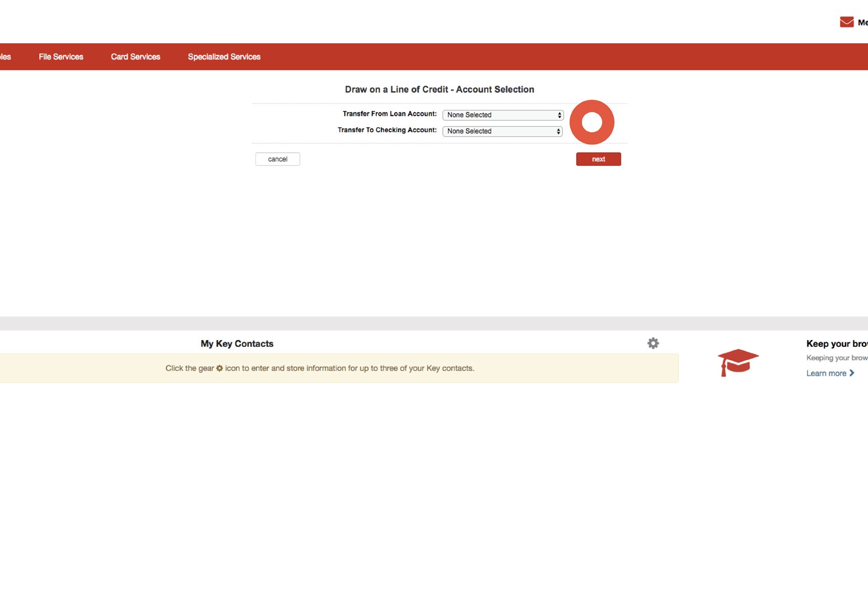The height and width of the screenshot is (609, 868).
Task: Click the stepper arrows on the loan account selector
Action: coord(558,115)
